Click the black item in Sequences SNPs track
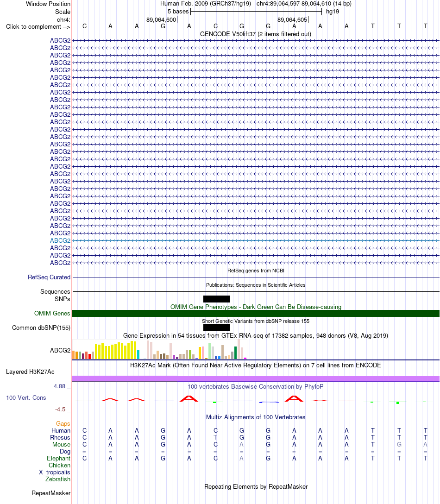 point(216,299)
